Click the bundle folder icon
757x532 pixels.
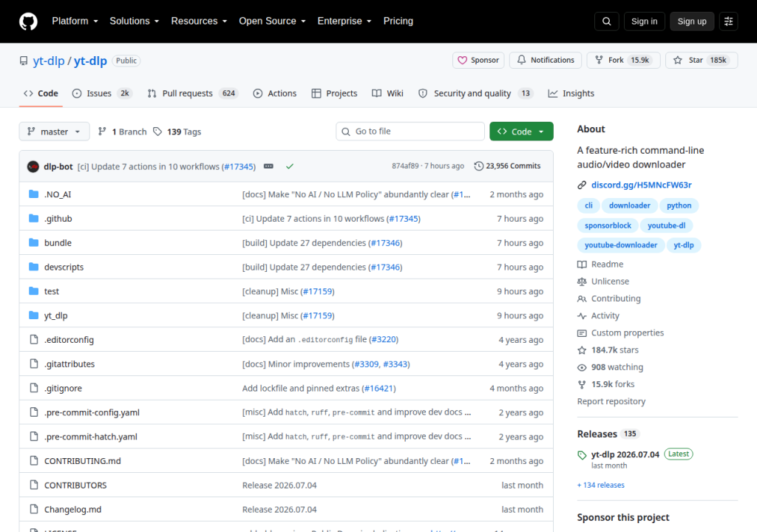pyautogui.click(x=33, y=242)
